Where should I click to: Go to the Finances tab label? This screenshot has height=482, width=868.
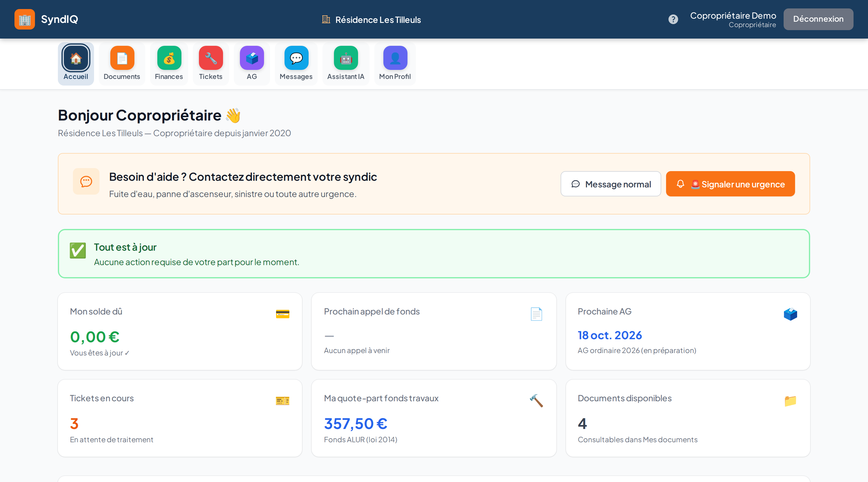[x=169, y=77]
